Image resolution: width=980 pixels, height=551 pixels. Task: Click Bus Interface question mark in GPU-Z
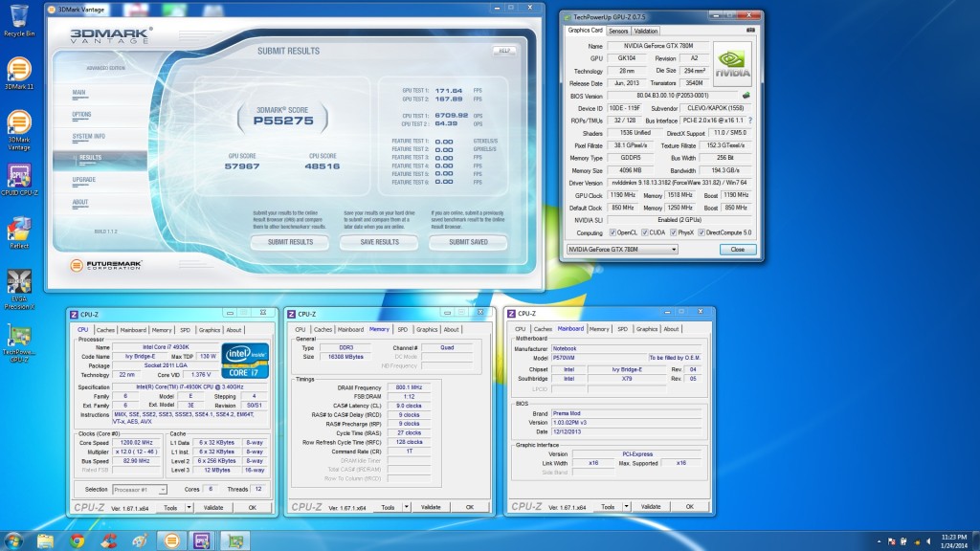(x=750, y=120)
